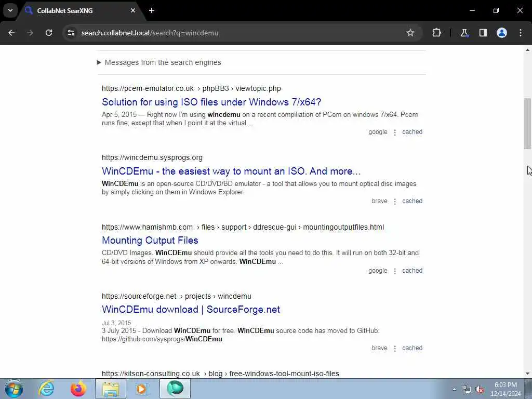Click the sourceforge.net projects wincdemu URL
The image size is (532, 399).
coord(177,296)
